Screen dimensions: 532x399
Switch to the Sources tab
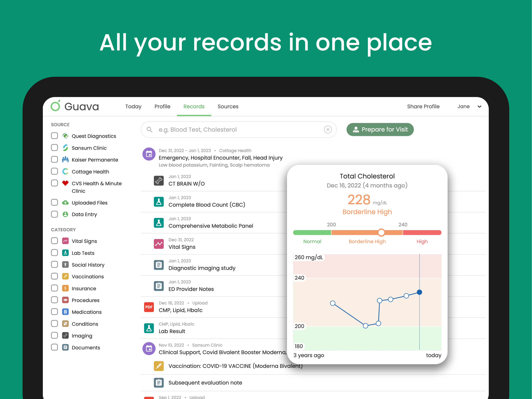click(228, 106)
